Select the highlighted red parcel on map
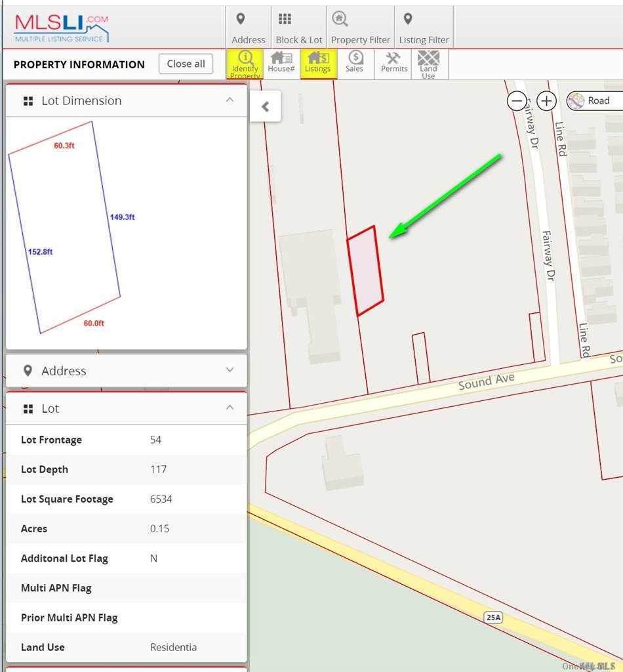Screen dimensions: 623x672 pyautogui.click(x=365, y=271)
